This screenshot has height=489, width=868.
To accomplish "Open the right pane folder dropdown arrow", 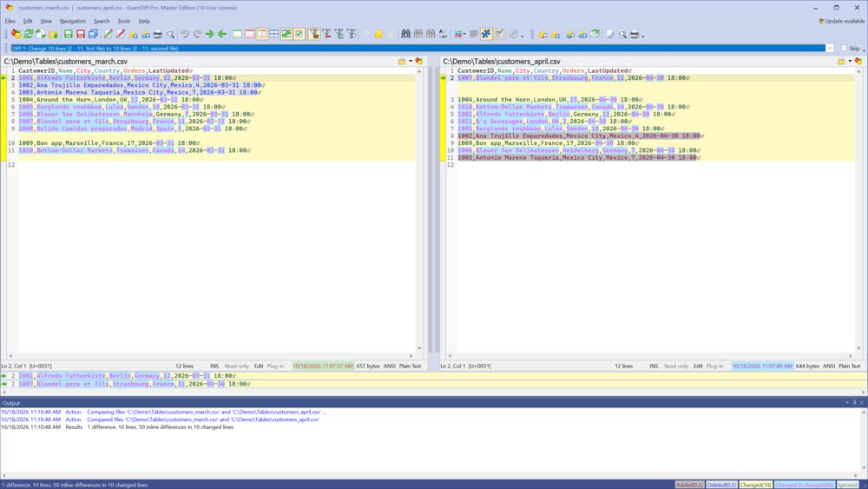I will pos(850,62).
